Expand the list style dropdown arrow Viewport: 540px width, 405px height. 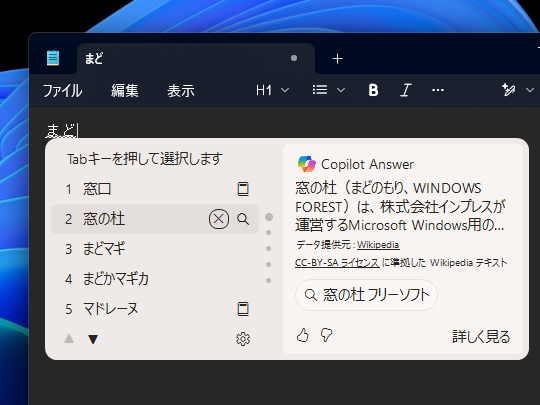[x=341, y=90]
